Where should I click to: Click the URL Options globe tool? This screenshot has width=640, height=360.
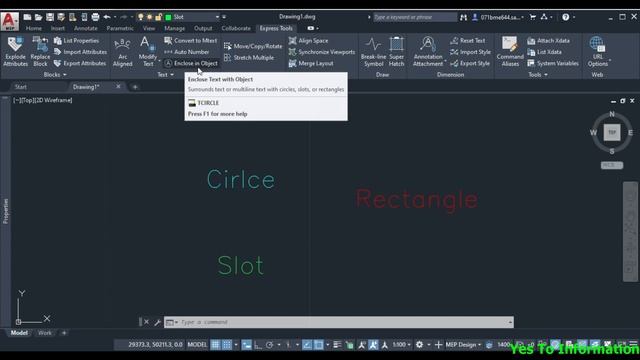tap(598, 51)
